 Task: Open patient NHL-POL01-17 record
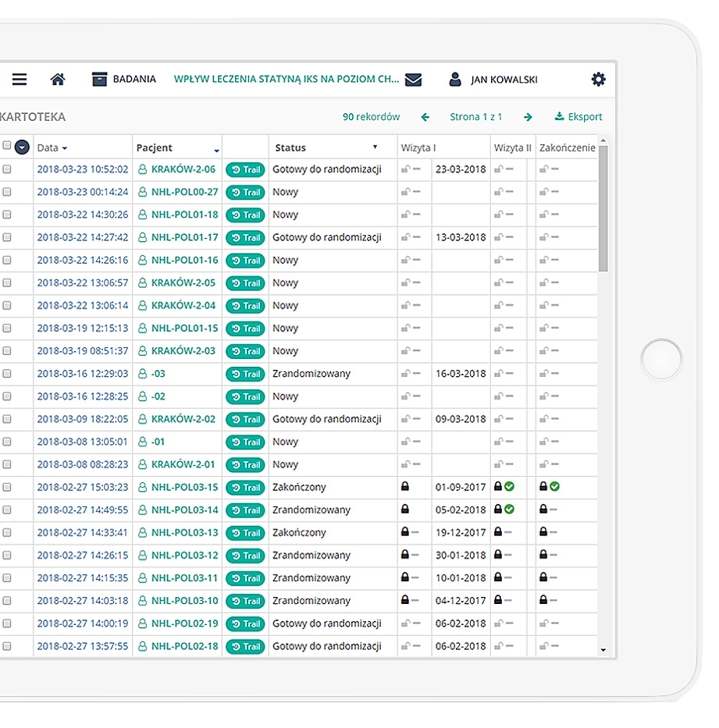184,237
